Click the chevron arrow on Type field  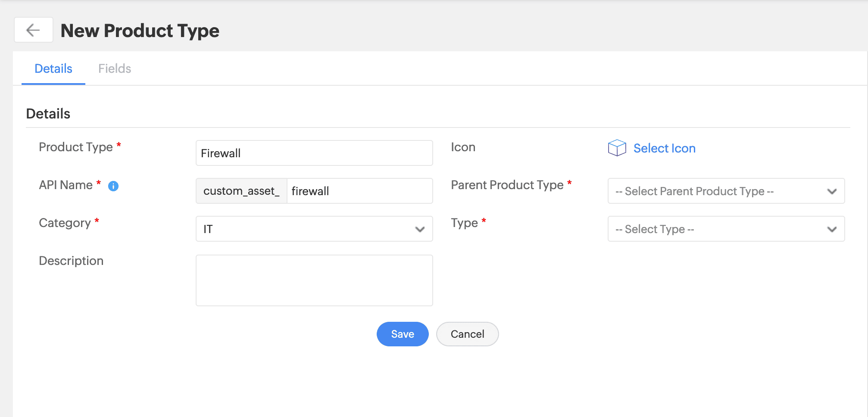coord(832,229)
